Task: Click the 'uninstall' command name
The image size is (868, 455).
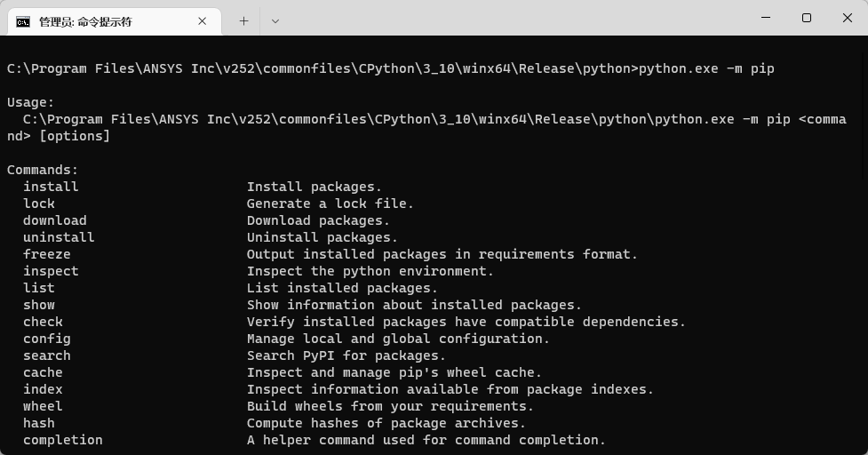Action: click(x=59, y=237)
